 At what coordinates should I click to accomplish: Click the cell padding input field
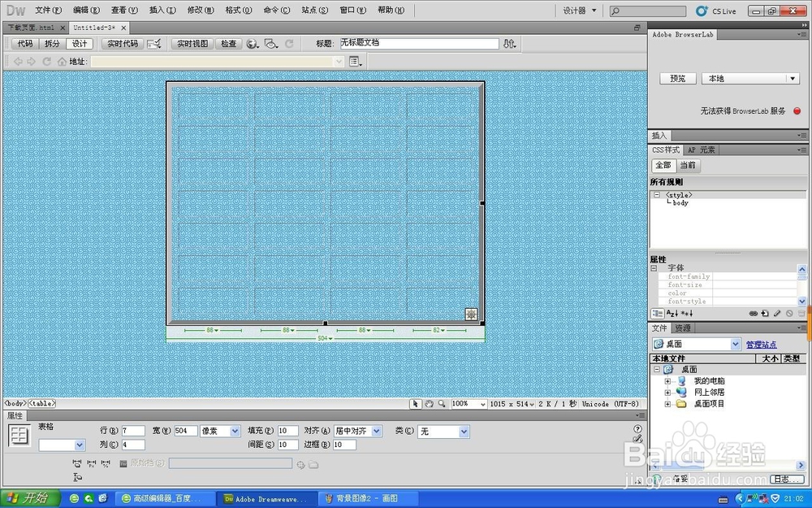pyautogui.click(x=288, y=432)
